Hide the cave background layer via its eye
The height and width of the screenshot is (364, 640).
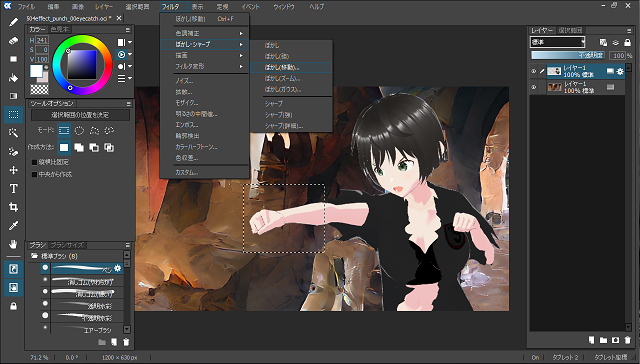tap(533, 87)
